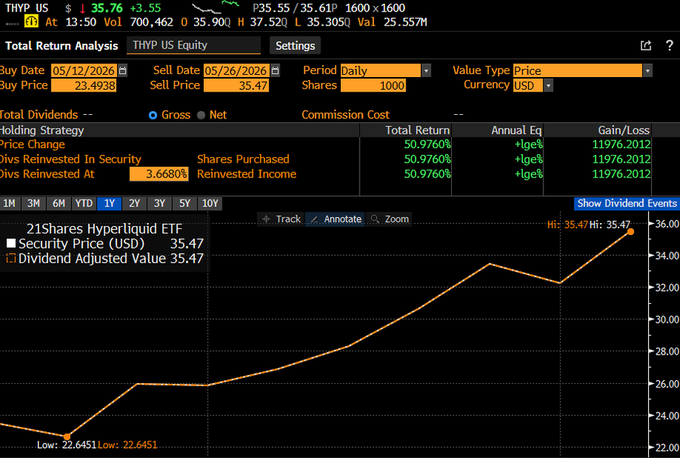The width and height of the screenshot is (680, 458).
Task: Activate the Zoom chart tool
Action: (389, 219)
